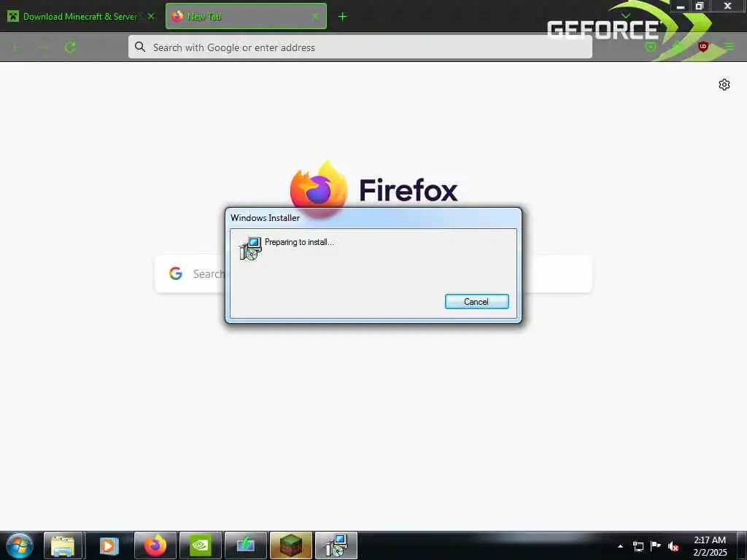The height and width of the screenshot is (560, 747).
Task: Open Minecraft from the taskbar
Action: pos(290,545)
